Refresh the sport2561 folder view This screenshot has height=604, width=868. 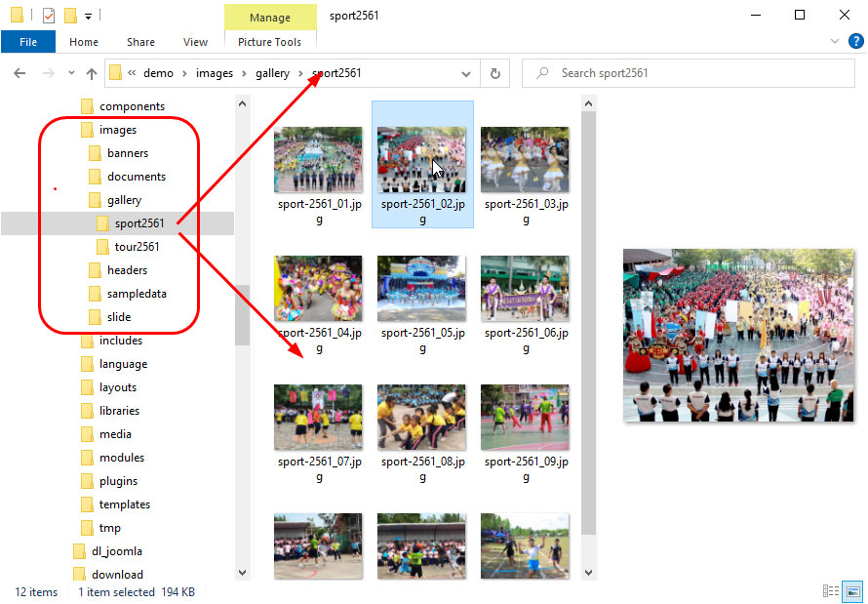click(494, 73)
